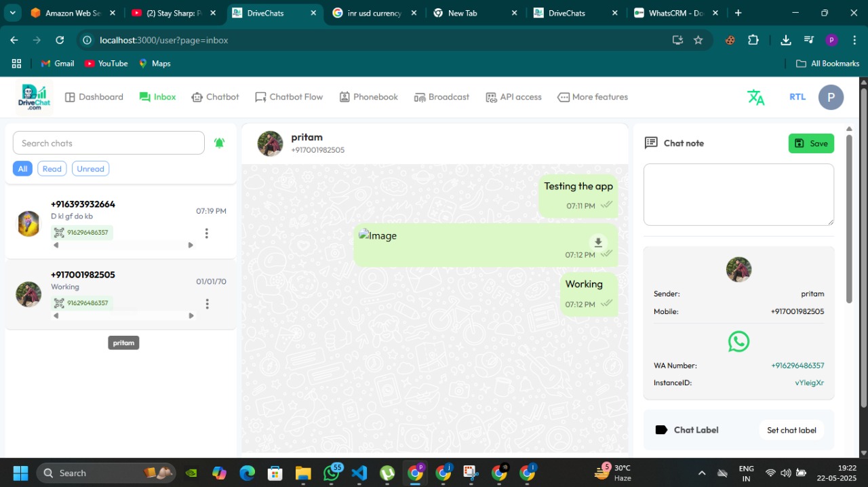Image resolution: width=868 pixels, height=487 pixels.
Task: Toggle the RTL layout direction
Action: coord(797,97)
